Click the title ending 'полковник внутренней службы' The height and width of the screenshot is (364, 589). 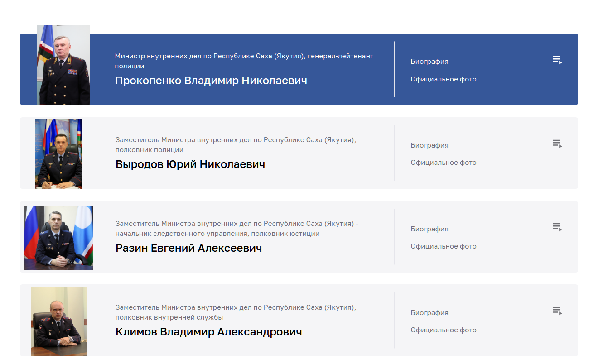169,317
